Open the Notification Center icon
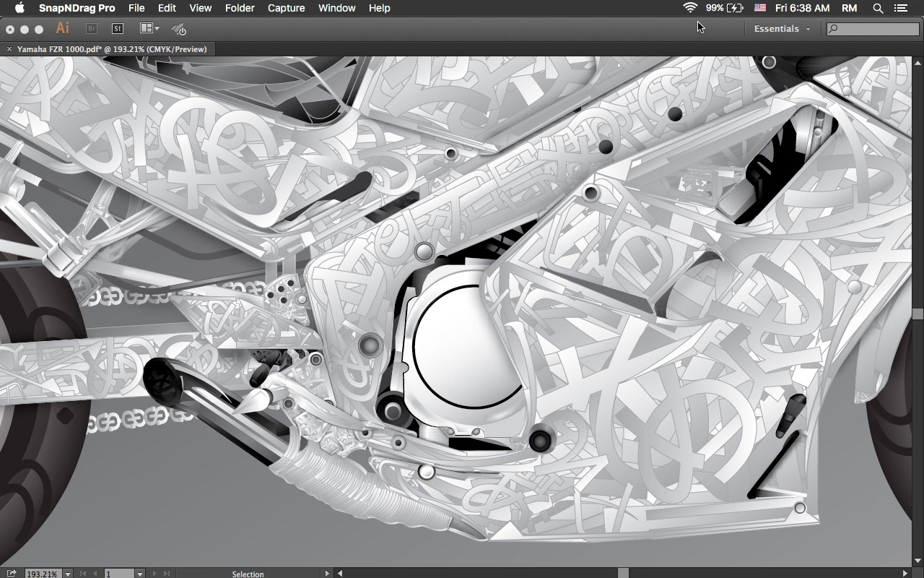 [900, 8]
